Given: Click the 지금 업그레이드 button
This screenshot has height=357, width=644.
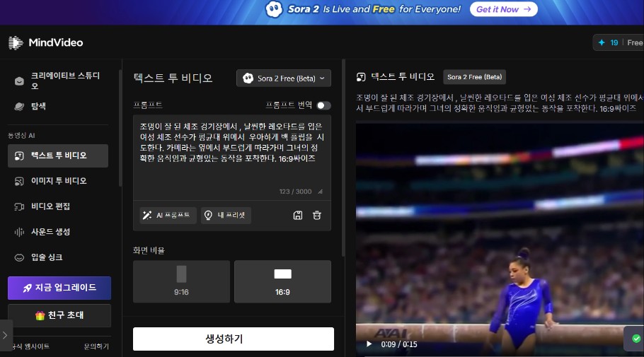Looking at the screenshot, I should point(59,288).
